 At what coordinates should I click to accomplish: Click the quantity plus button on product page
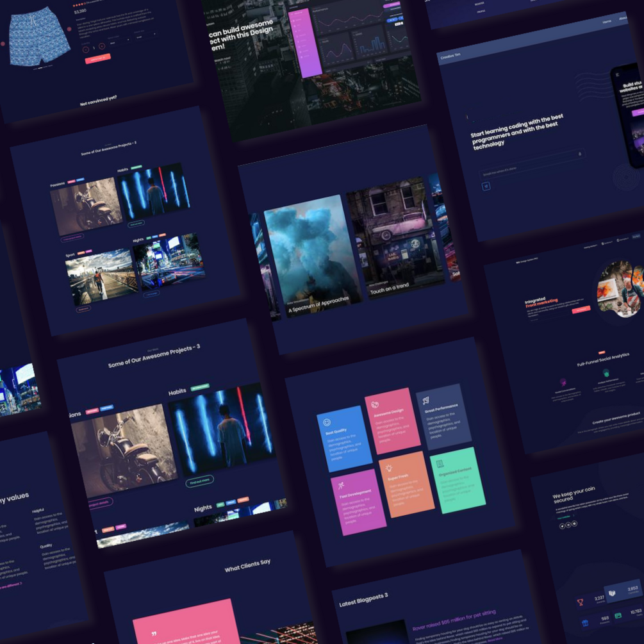click(x=102, y=46)
